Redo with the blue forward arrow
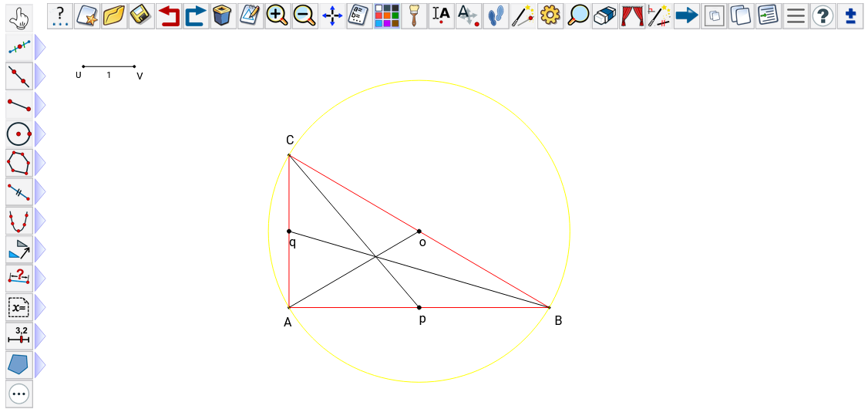Image resolution: width=868 pixels, height=409 pixels. click(x=197, y=16)
